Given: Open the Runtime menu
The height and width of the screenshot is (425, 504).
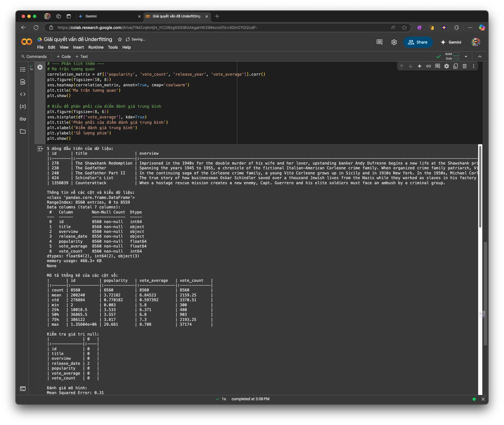Looking at the screenshot, I should click(x=96, y=47).
